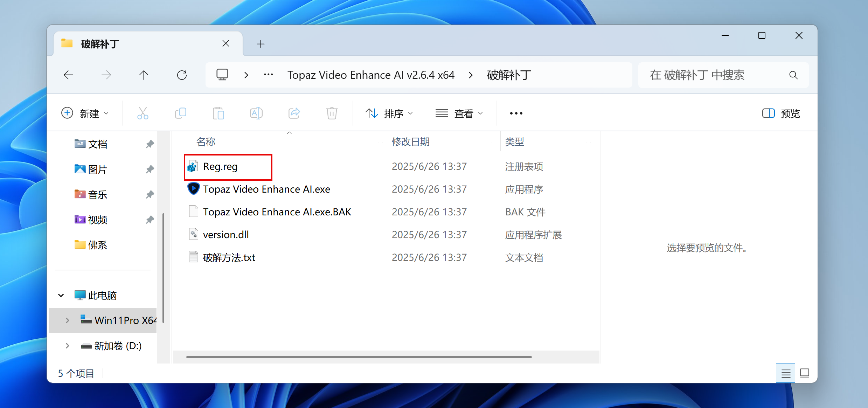
Task: Refresh the current folder
Action: [182, 75]
